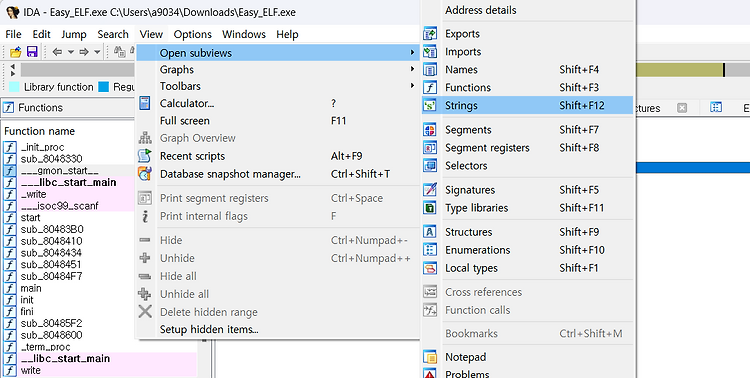Click the save database toolbar icon

pyautogui.click(x=32, y=52)
